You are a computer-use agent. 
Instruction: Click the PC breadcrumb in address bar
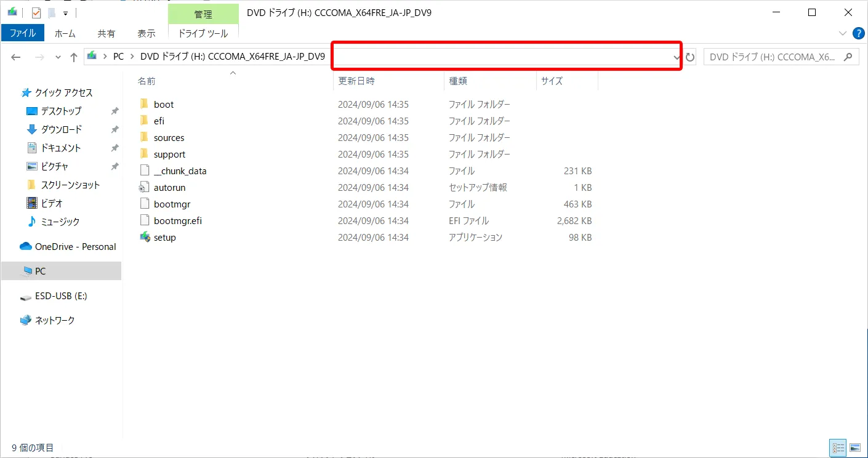pyautogui.click(x=118, y=57)
